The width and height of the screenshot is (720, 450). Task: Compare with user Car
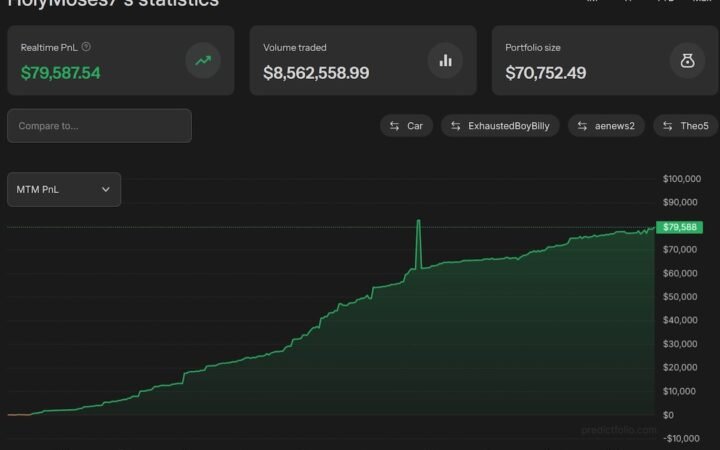pos(406,126)
